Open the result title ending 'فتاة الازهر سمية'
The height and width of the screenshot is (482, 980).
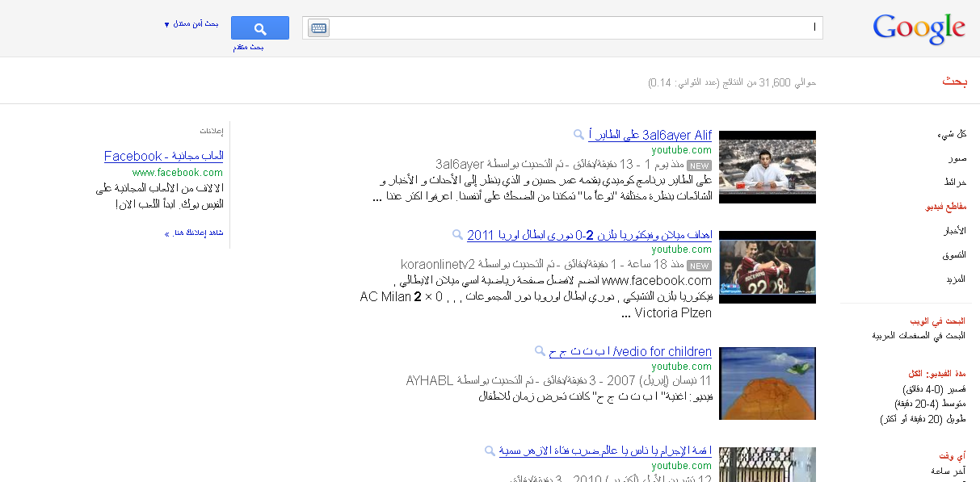tap(605, 451)
